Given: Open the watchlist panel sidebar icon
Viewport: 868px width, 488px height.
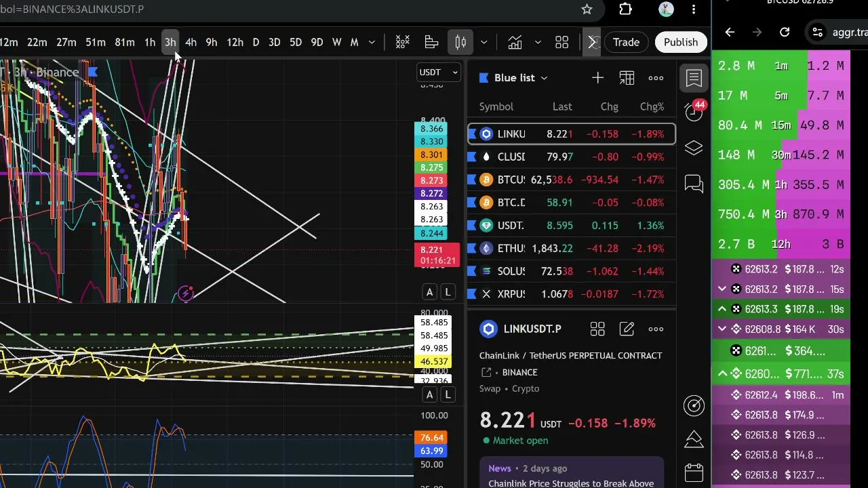Looking at the screenshot, I should point(694,78).
